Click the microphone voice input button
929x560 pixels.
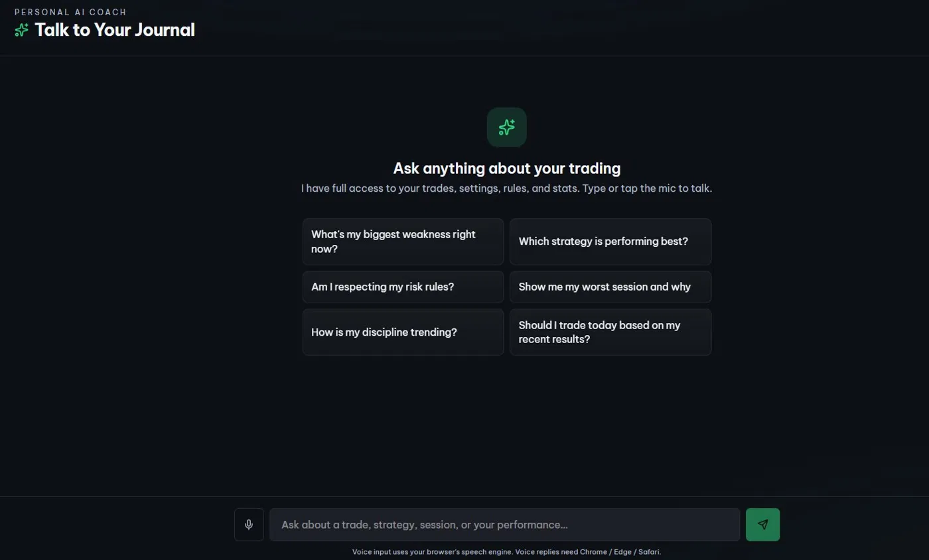click(x=249, y=525)
